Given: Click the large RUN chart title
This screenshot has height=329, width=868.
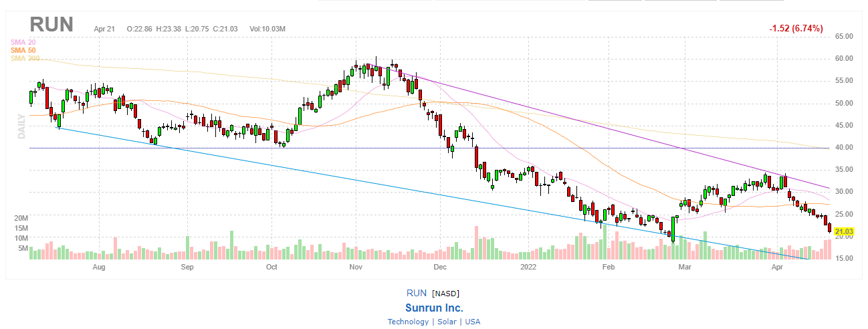Looking at the screenshot, I should tap(51, 26).
